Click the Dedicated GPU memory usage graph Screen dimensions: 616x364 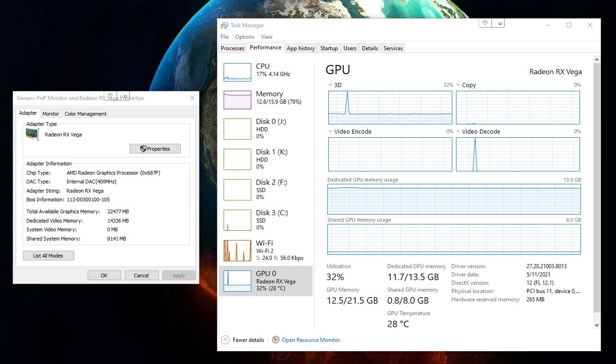click(x=454, y=200)
